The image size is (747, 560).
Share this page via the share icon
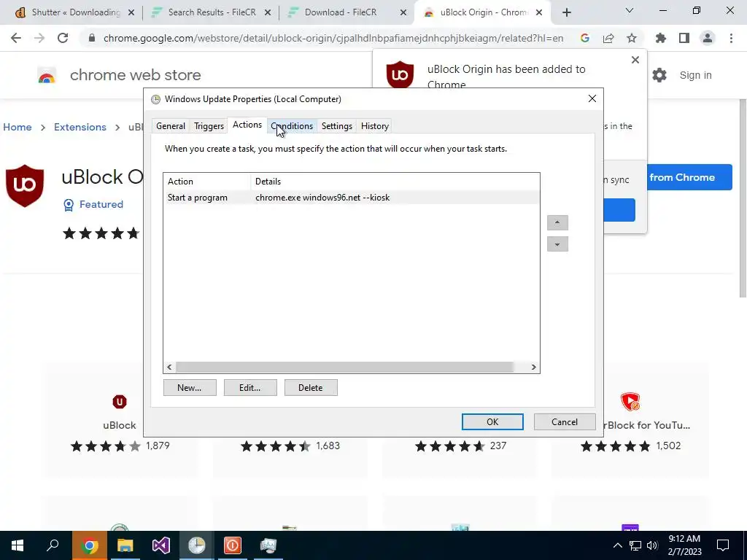(x=608, y=38)
